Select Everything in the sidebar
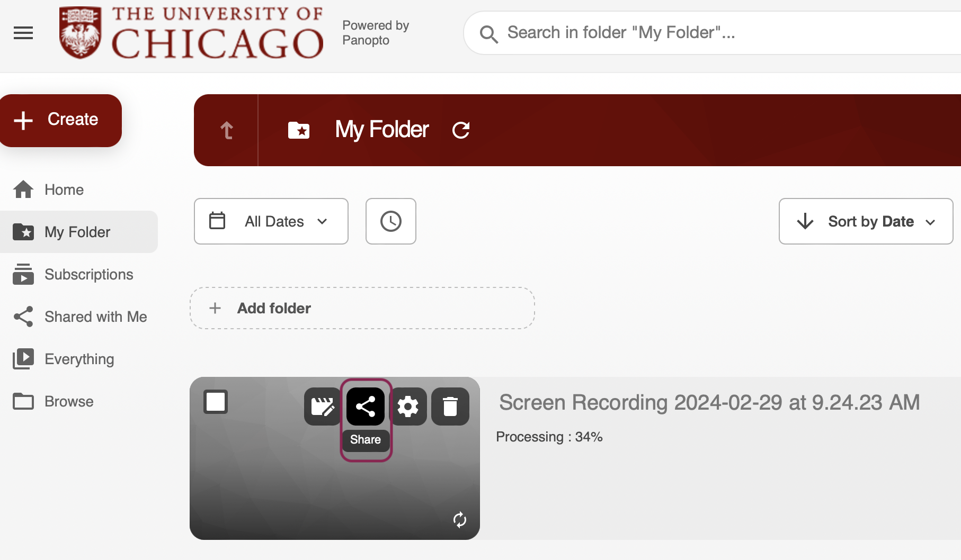Viewport: 961px width, 560px height. [x=79, y=359]
